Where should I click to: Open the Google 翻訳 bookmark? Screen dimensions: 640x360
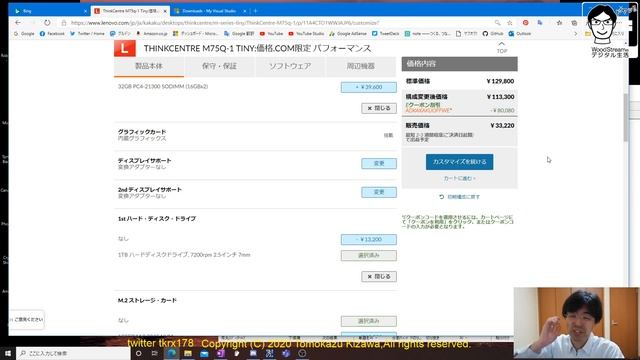(x=239, y=33)
